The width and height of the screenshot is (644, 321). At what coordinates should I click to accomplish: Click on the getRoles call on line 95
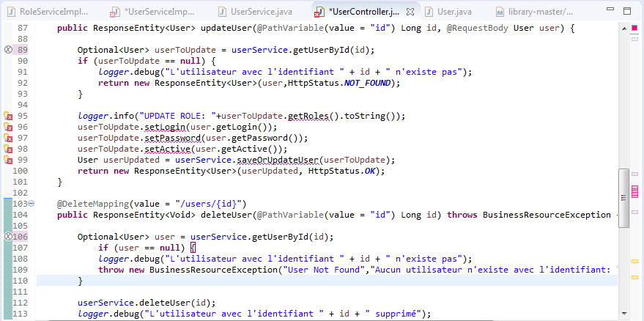[x=308, y=116]
